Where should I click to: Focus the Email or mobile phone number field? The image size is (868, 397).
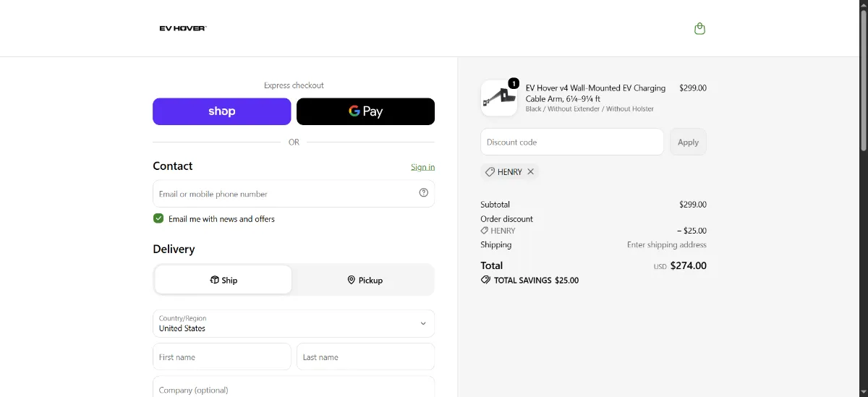click(294, 194)
